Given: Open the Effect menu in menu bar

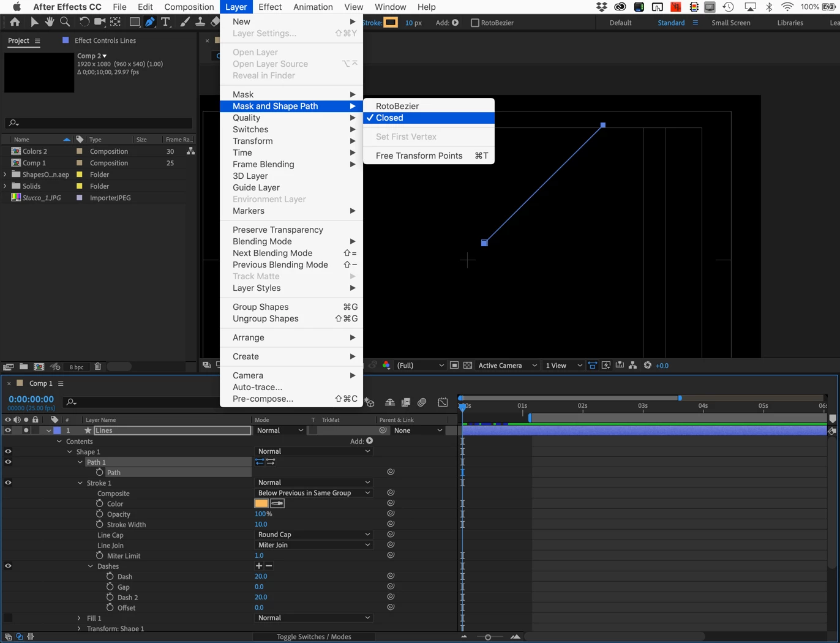Looking at the screenshot, I should [270, 7].
